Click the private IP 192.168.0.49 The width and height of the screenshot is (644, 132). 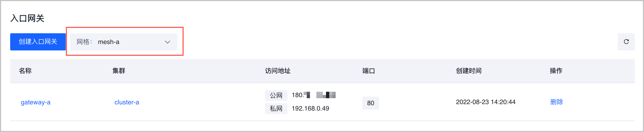310,108
